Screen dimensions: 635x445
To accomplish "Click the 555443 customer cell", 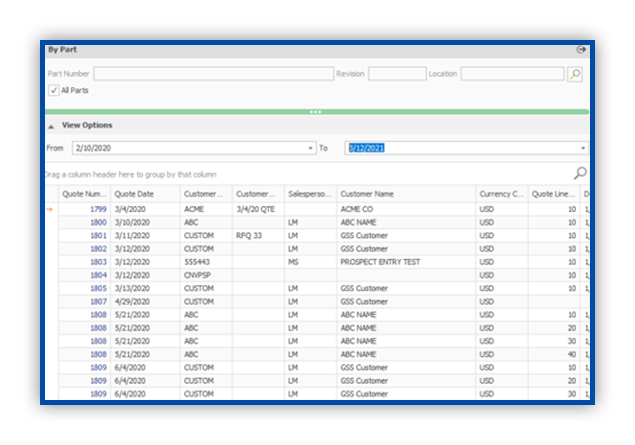I will pos(206,262).
